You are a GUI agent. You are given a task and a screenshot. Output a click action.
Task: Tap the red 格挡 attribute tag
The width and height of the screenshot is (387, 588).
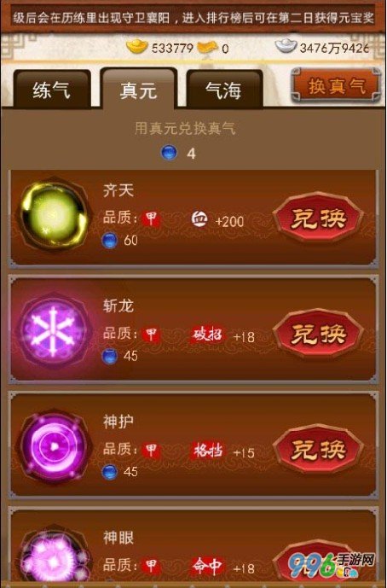208,450
